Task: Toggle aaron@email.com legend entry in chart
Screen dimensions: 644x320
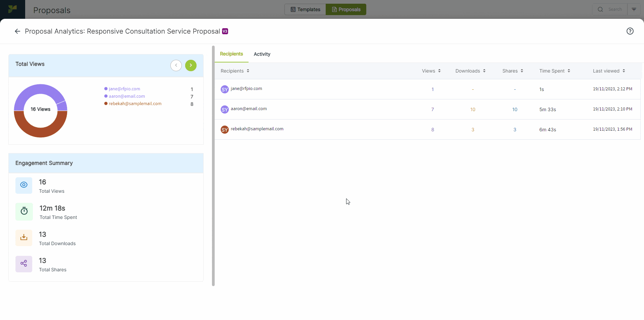Action: pyautogui.click(x=124, y=96)
